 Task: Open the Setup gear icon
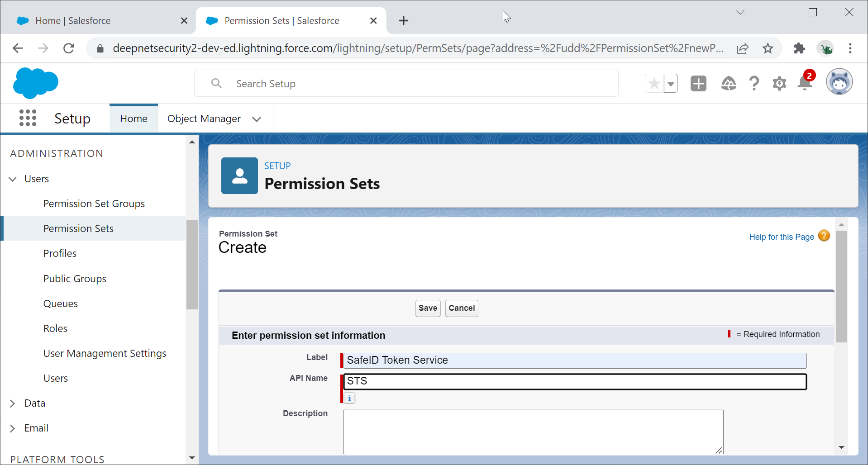(779, 84)
